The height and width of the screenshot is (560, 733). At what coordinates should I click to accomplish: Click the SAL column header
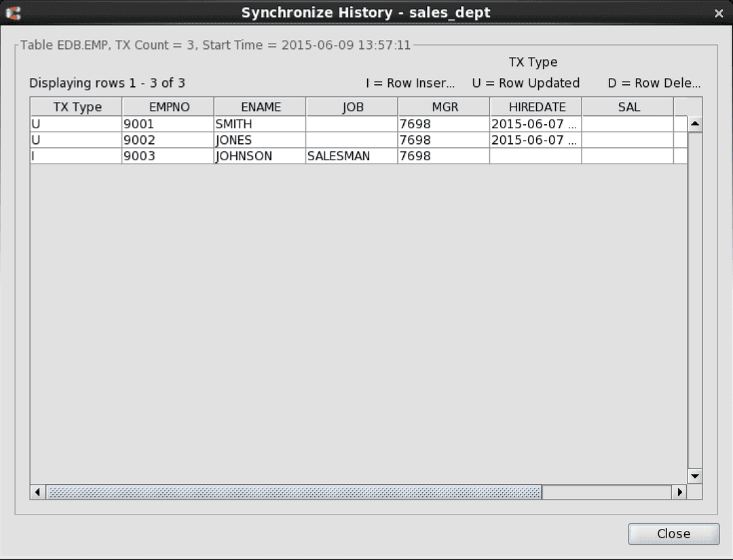click(x=628, y=107)
